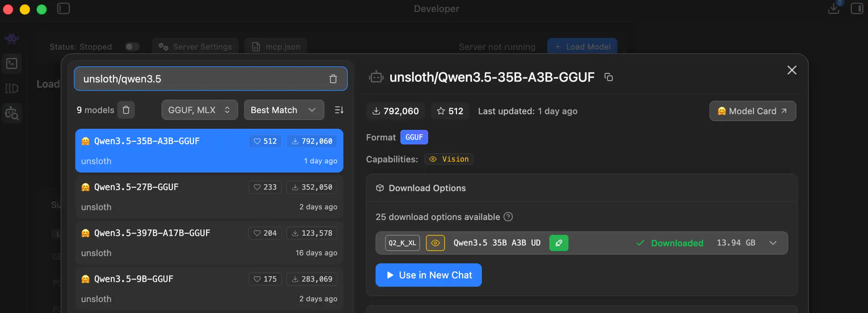Open the developer terminal sidebar icon
Image resolution: width=868 pixels, height=313 pixels.
point(12,64)
